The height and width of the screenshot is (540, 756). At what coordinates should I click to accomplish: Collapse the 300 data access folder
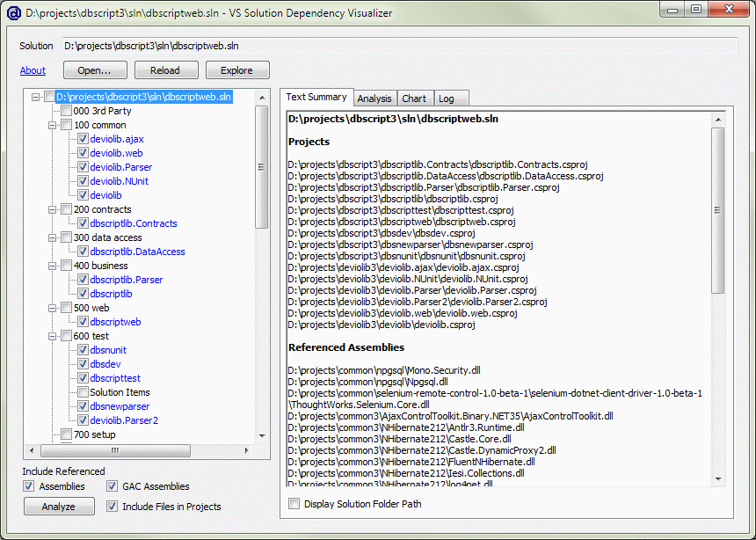[x=52, y=237]
